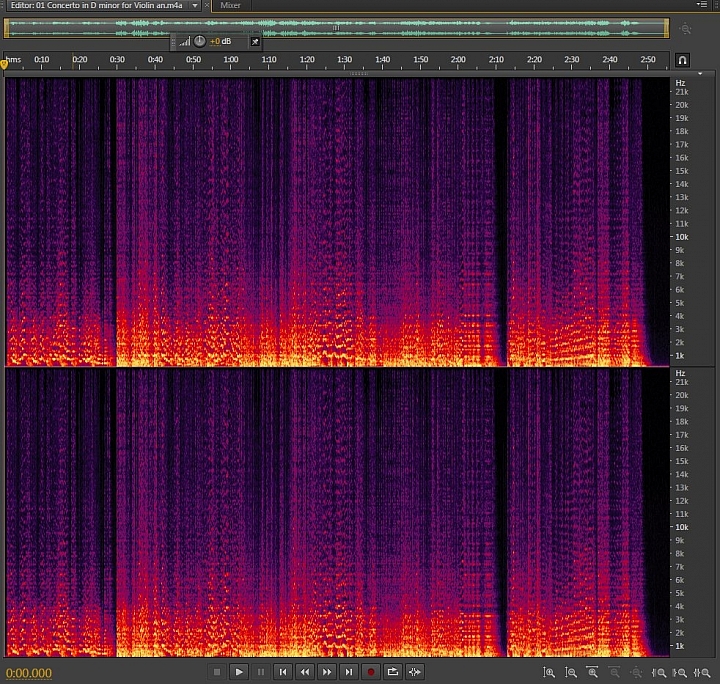Click Zoom Out Full icon in bottom toolbar
720x684 pixels.
(636, 673)
